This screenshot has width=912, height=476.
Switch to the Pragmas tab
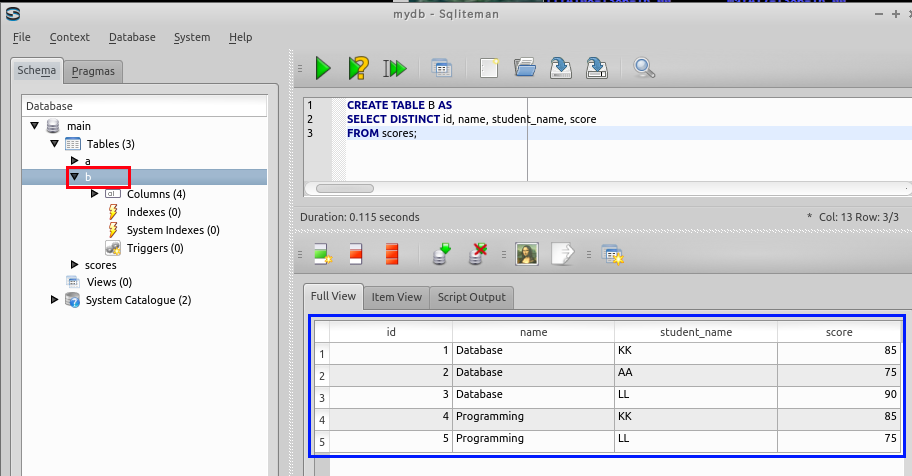click(93, 71)
